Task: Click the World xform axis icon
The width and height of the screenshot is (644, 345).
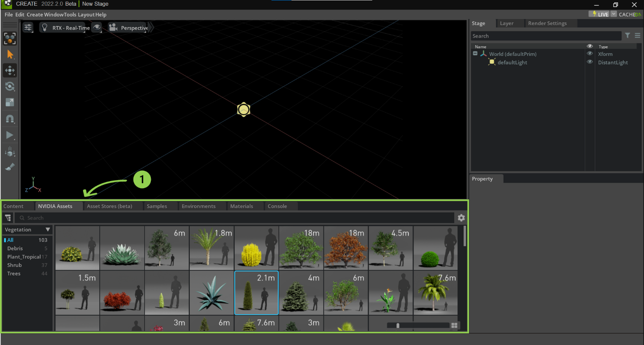Action: click(x=483, y=54)
